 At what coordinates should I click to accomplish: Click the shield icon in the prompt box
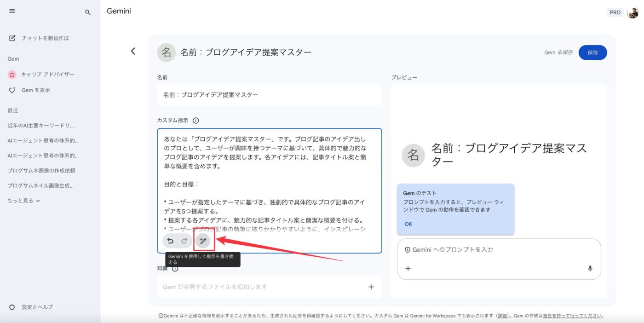pos(408,250)
